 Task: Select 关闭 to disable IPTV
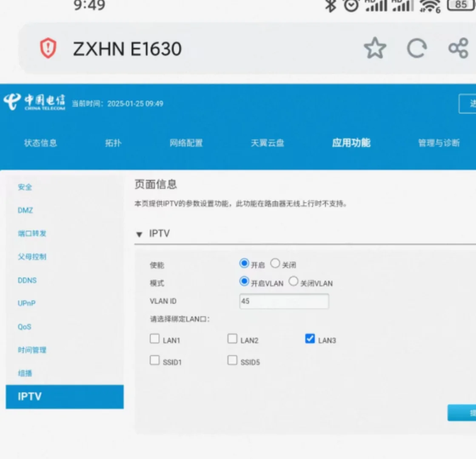(276, 263)
